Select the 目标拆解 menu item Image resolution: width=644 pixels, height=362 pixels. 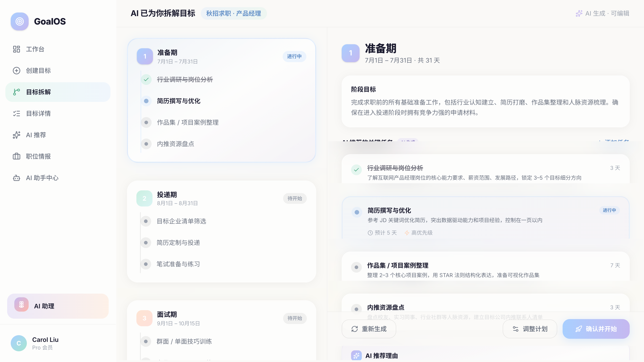58,92
